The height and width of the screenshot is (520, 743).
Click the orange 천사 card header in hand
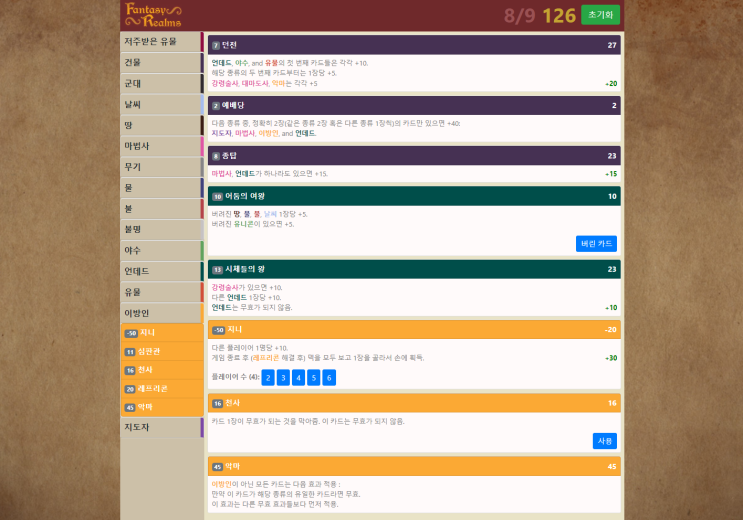click(414, 403)
